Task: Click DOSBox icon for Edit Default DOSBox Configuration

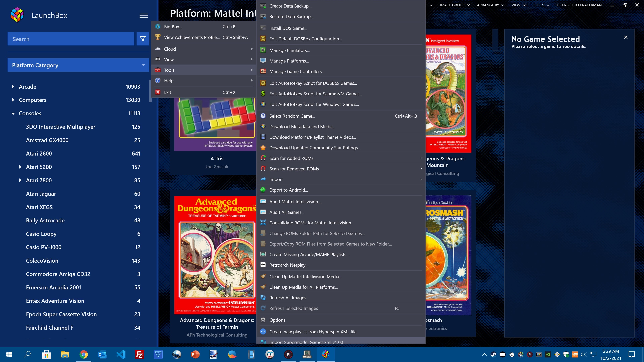Action: 263,39
